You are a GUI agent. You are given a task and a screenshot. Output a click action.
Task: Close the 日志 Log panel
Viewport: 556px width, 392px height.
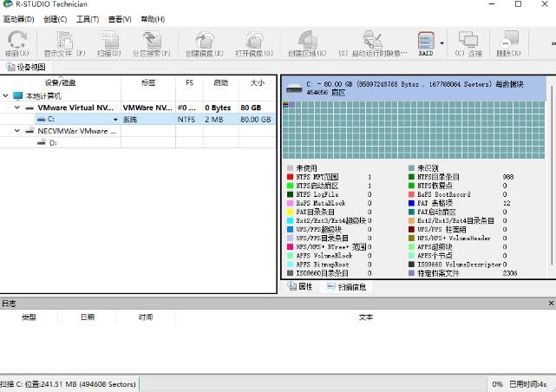(551, 303)
